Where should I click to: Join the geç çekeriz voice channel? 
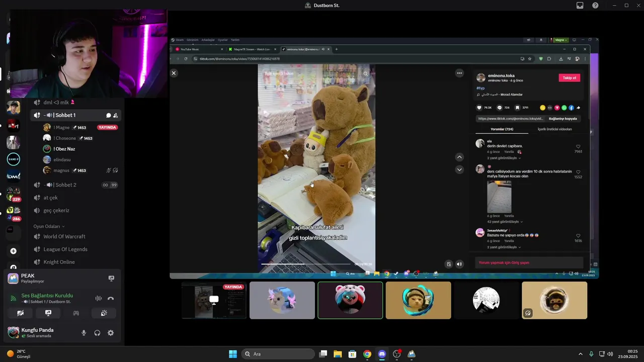(x=76, y=211)
